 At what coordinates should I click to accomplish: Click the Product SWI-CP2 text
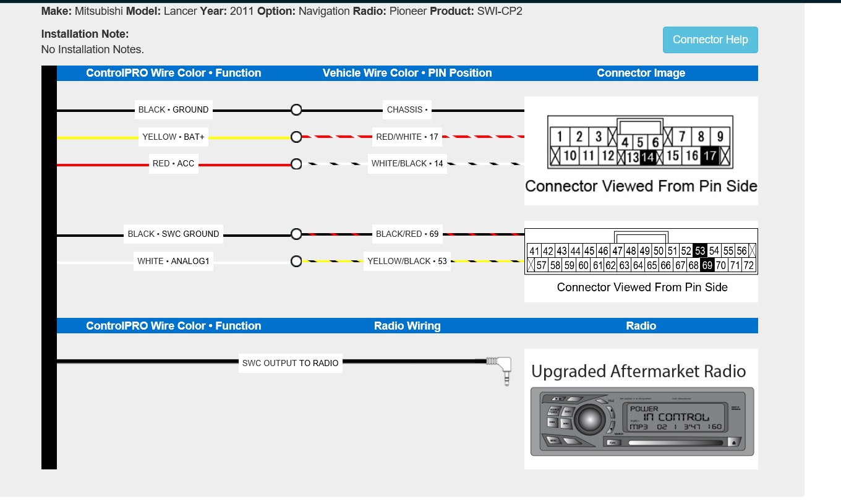(476, 11)
